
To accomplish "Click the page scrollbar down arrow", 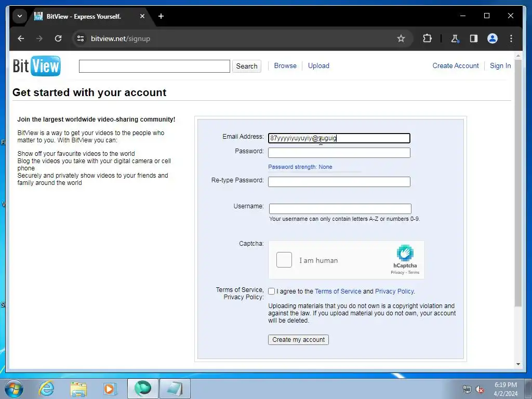I will [518, 364].
